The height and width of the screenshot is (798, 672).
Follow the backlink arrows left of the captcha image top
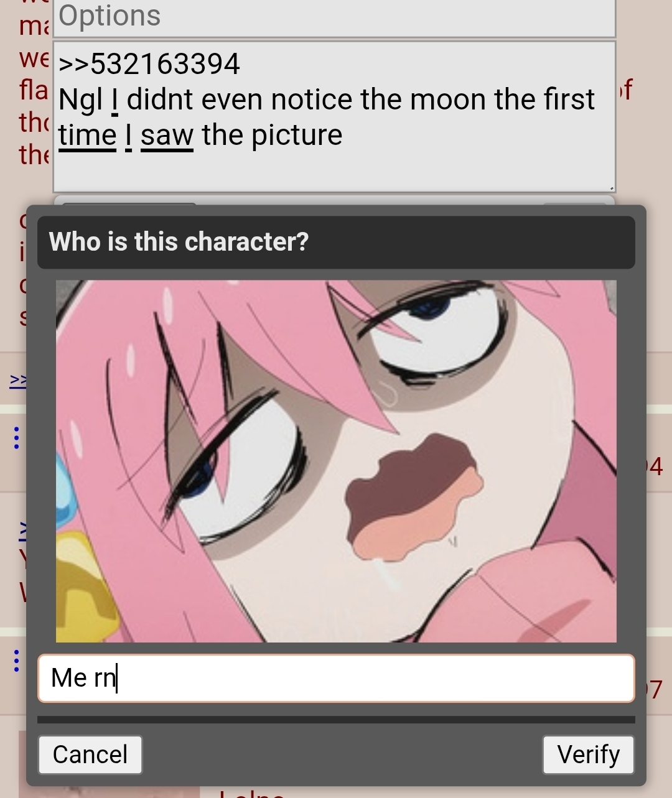(x=17, y=381)
